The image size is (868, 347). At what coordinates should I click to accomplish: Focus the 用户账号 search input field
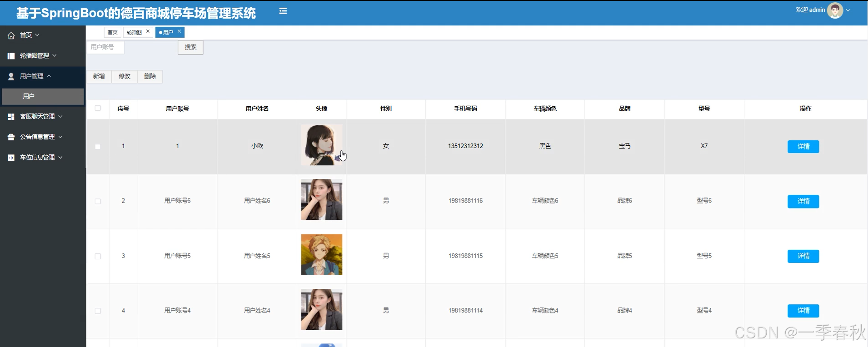point(105,47)
